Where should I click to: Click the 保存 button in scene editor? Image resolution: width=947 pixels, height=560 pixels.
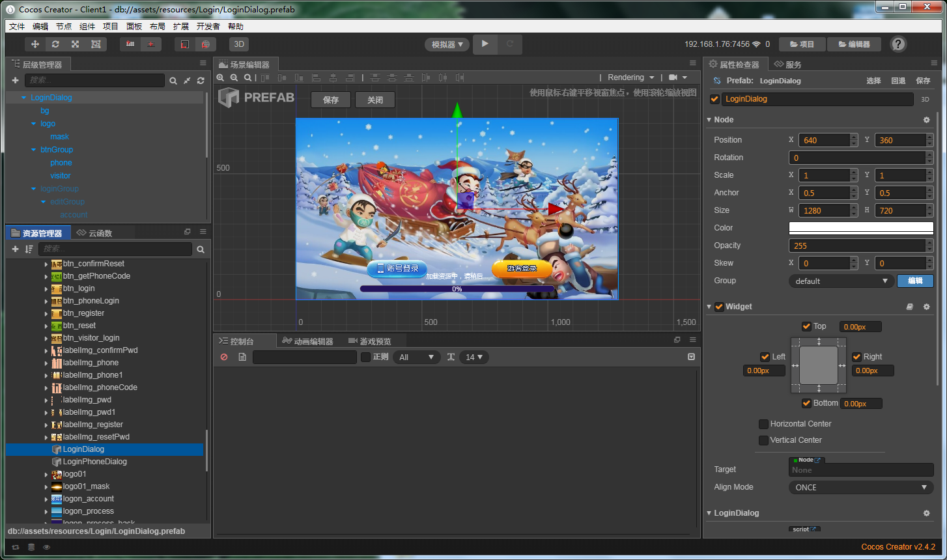[331, 100]
